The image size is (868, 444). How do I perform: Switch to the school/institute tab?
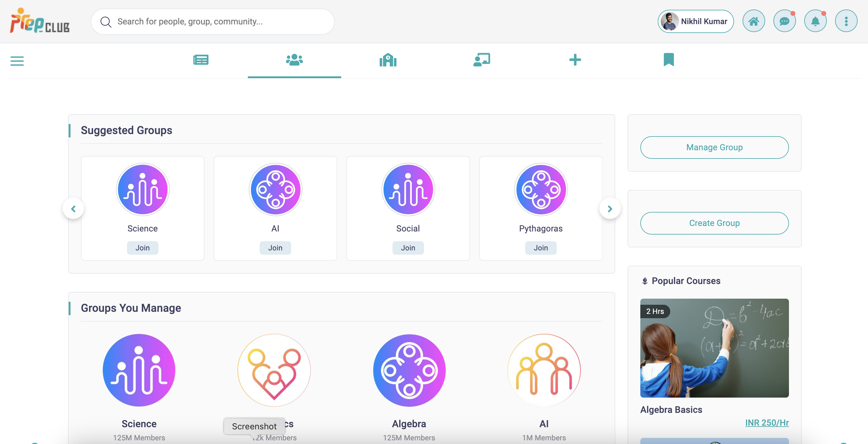coord(388,60)
